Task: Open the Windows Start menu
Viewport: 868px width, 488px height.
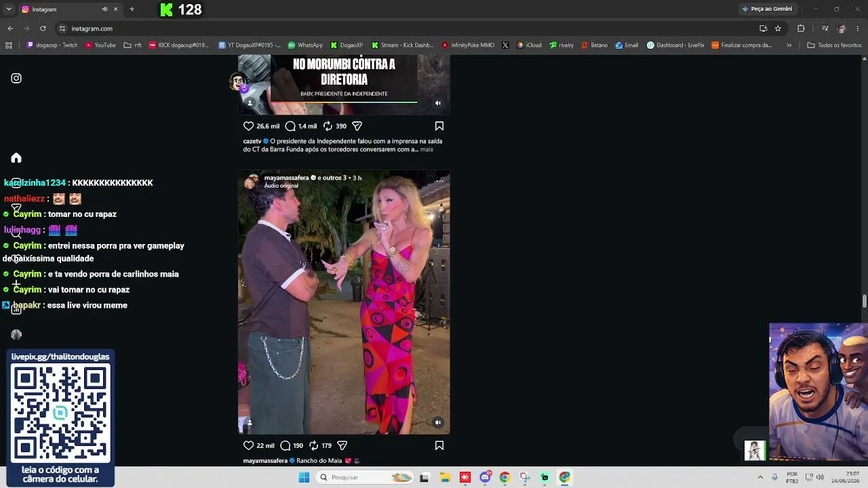Action: pos(304,477)
